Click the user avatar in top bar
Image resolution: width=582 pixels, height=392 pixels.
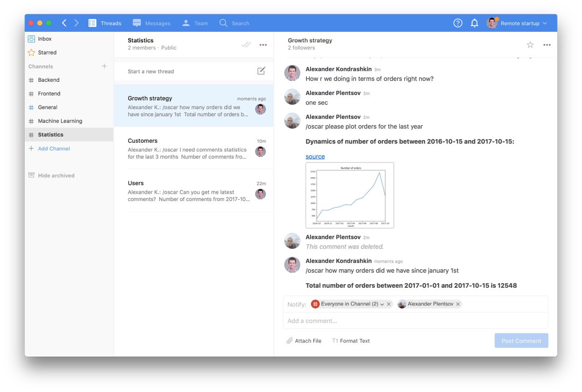492,23
